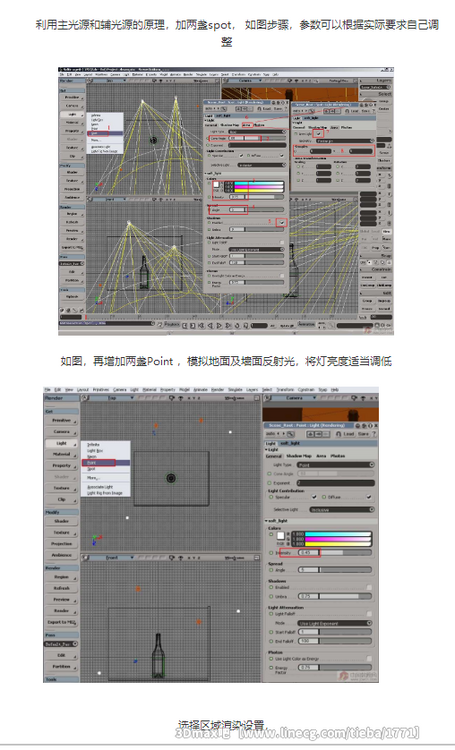Click the green animation dot beside Exponent in the Point panel
The image size is (455, 750).
click(x=269, y=483)
